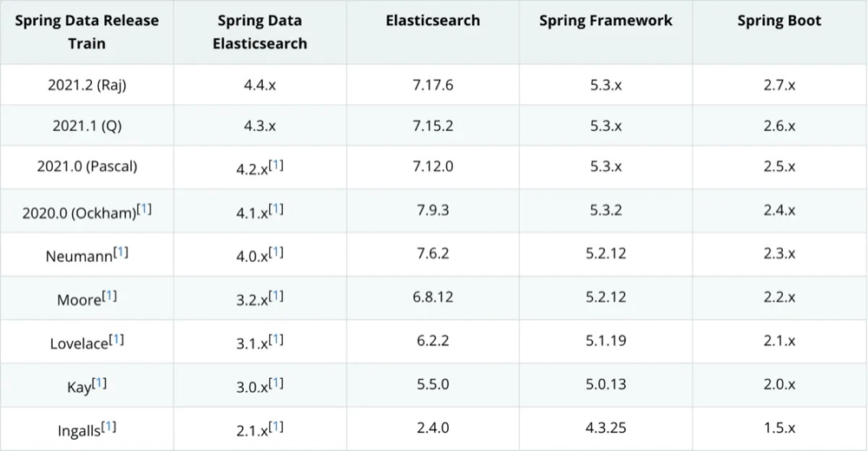Click the Elasticsearch column header

(432, 21)
